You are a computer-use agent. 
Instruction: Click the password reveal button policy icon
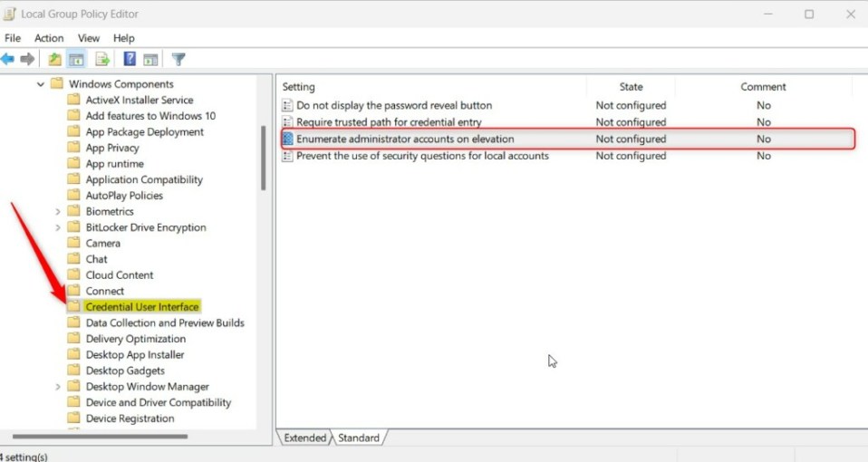click(287, 105)
